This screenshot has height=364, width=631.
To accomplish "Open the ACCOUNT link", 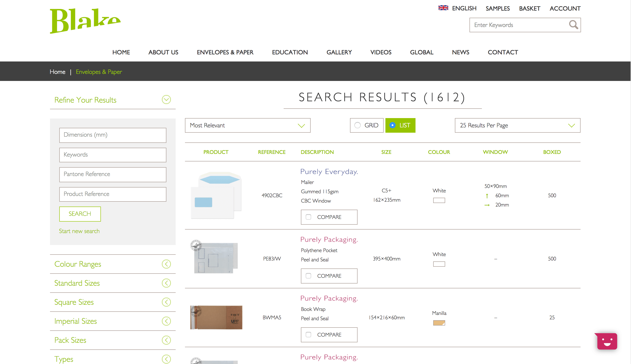I will click(x=565, y=8).
